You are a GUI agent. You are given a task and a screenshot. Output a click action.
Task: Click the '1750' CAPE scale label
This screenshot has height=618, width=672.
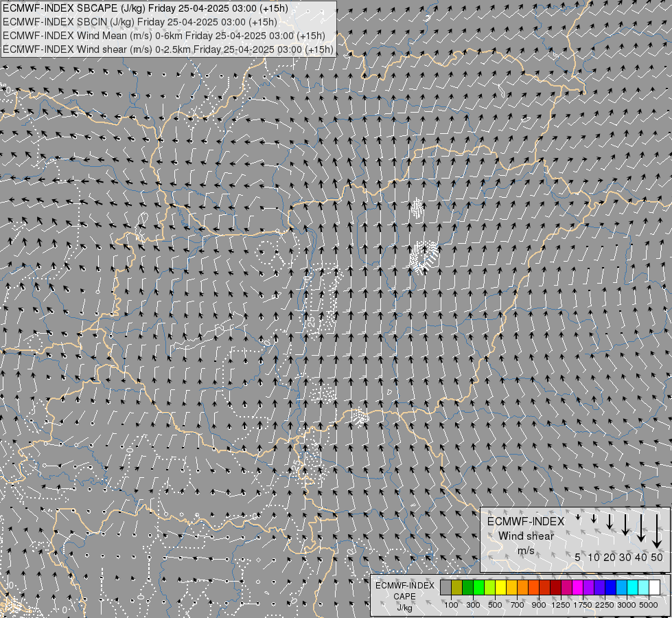click(x=583, y=605)
